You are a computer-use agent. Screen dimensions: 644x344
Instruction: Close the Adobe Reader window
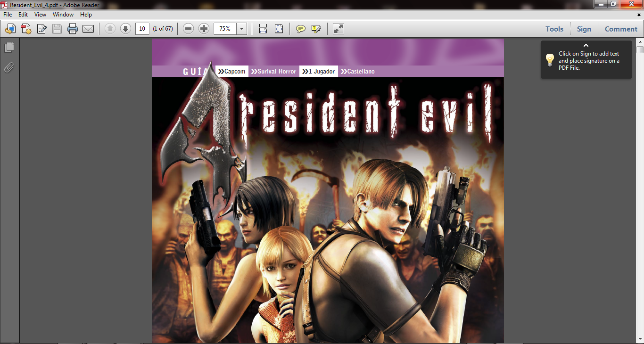[631, 4]
